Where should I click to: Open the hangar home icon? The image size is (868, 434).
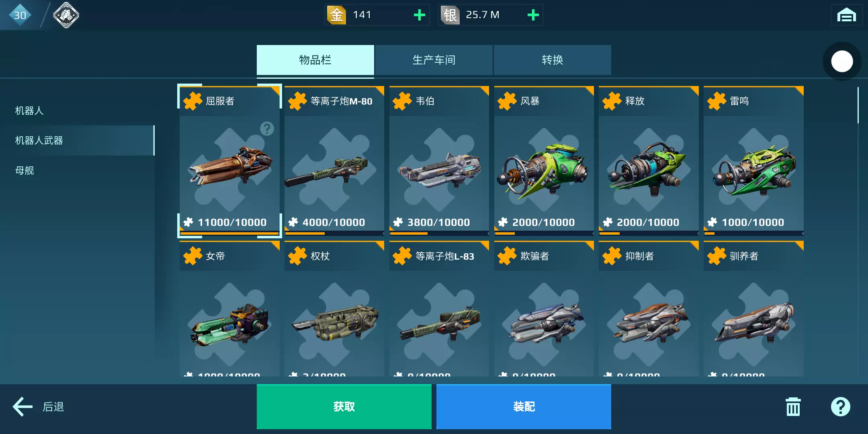pos(846,15)
